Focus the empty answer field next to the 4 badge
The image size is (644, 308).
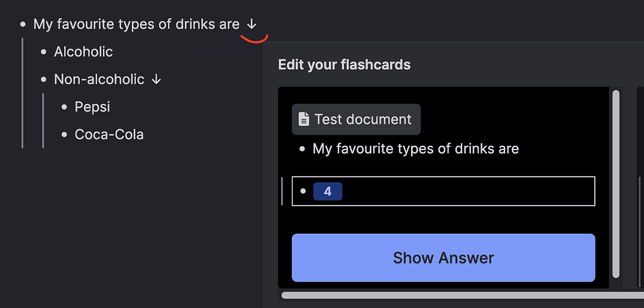tap(465, 191)
